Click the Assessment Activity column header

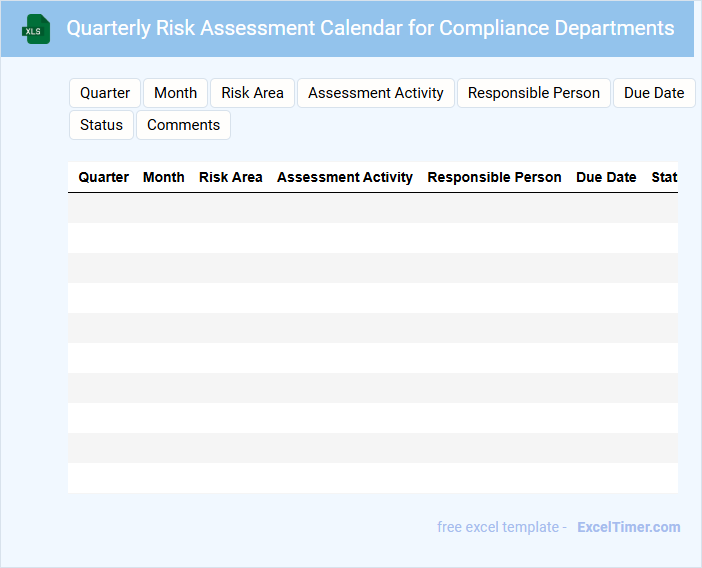[345, 177]
